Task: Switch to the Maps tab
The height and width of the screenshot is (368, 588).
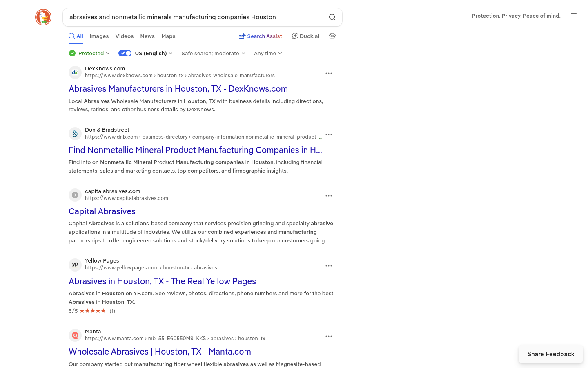Action: pyautogui.click(x=168, y=36)
